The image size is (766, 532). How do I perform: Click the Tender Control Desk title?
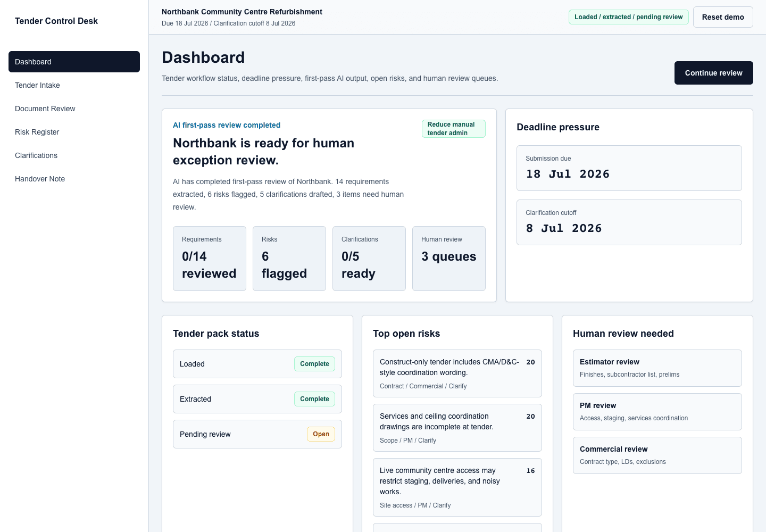[x=56, y=21]
